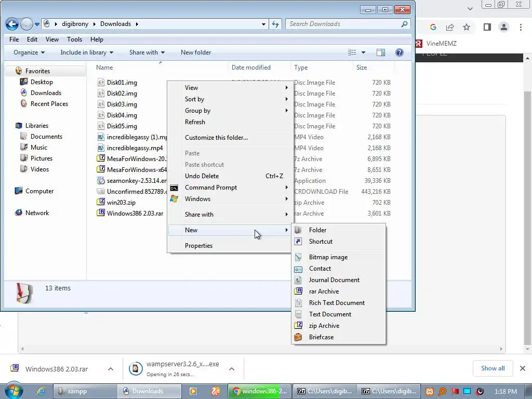The width and height of the screenshot is (532, 399).
Task: Choose the Shortcut icon in the New submenu
Action: tap(298, 242)
